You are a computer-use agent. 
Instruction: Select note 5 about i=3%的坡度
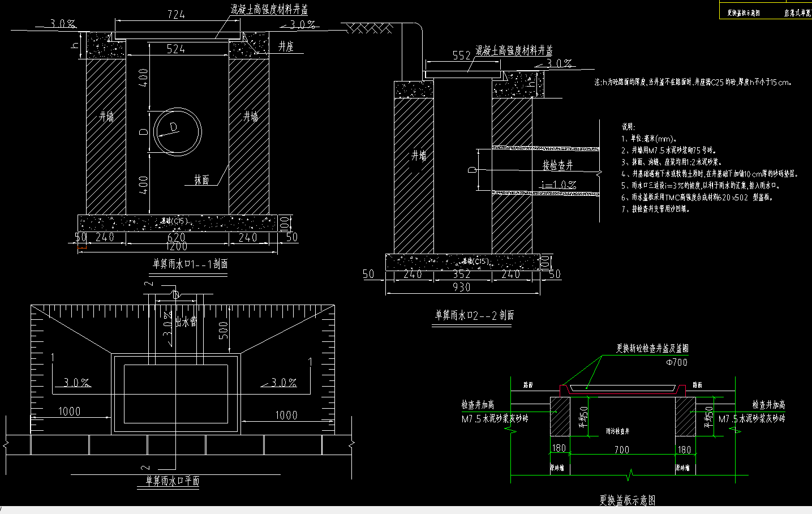(x=702, y=186)
